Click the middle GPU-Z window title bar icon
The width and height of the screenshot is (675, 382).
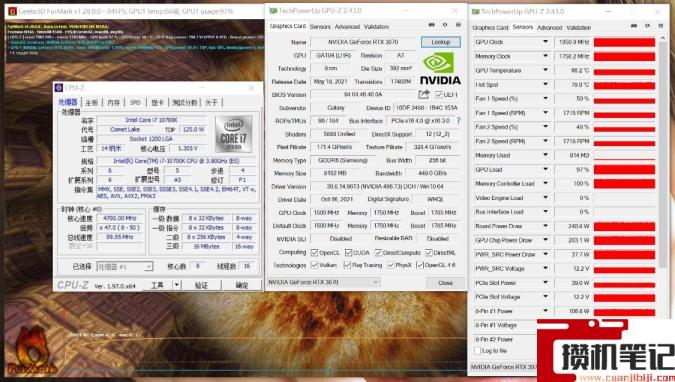click(272, 11)
